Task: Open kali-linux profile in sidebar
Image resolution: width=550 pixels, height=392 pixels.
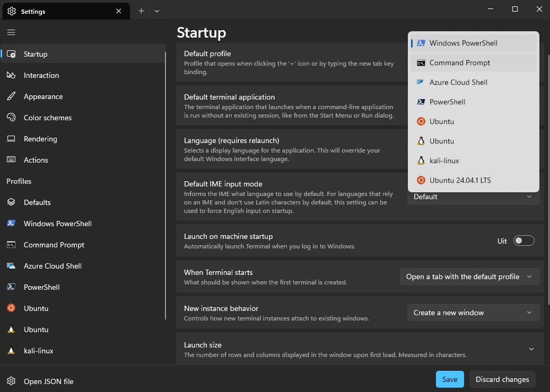Action: [x=38, y=351]
